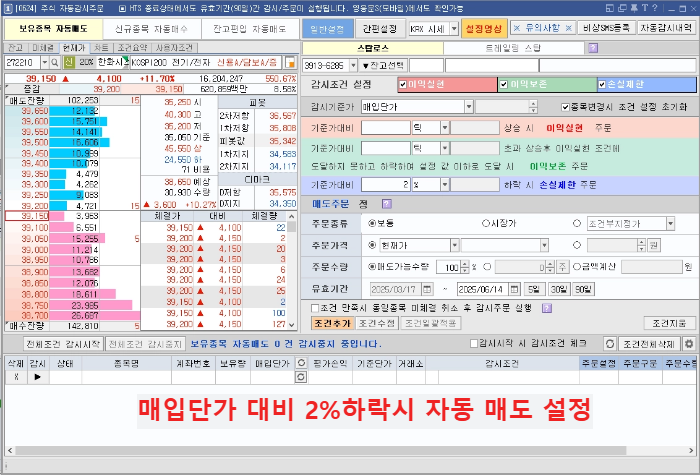The height and width of the screenshot is (475, 700).
Task: Select the 금액계산 radio button
Action: click(x=576, y=267)
